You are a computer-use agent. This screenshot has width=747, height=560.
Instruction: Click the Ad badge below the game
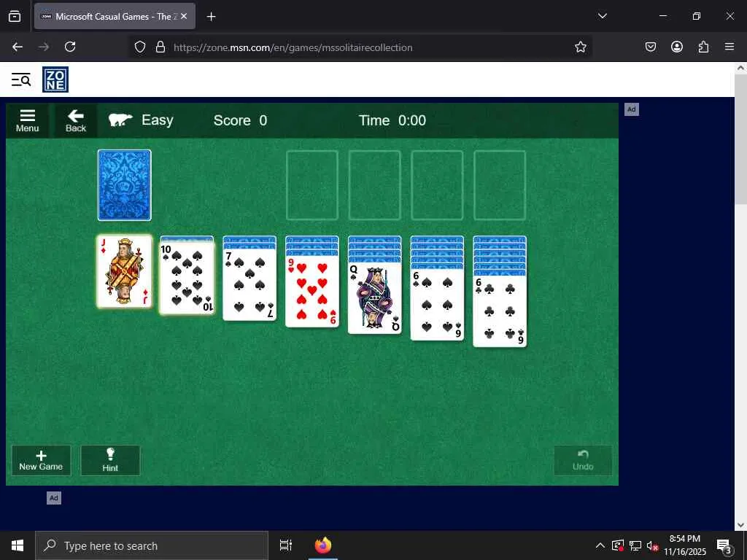point(54,497)
